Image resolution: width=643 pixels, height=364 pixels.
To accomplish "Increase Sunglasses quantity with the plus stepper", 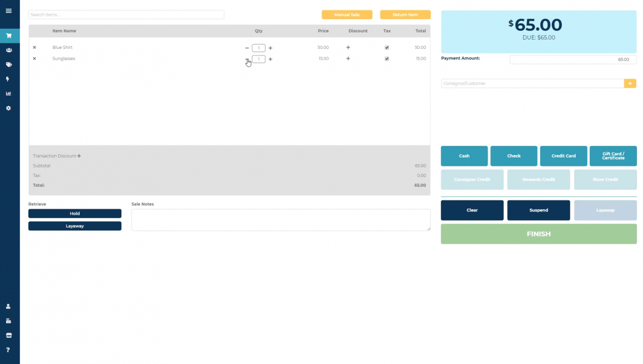I will tap(270, 59).
